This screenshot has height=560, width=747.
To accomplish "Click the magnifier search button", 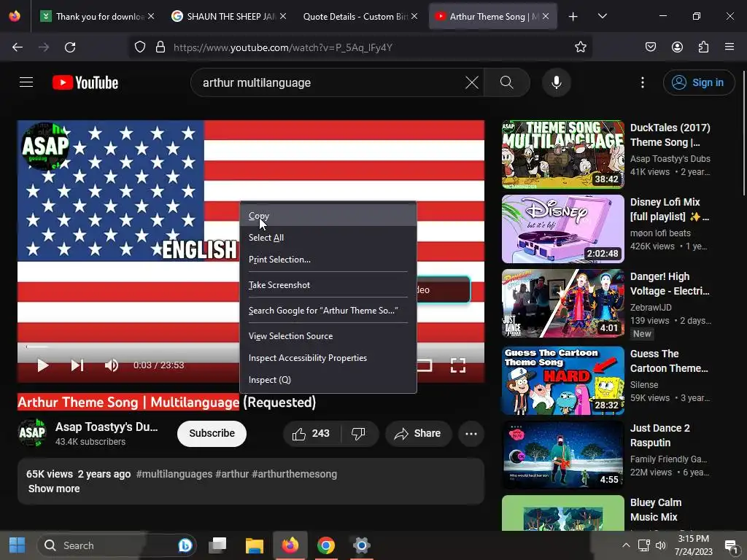I will click(x=506, y=82).
